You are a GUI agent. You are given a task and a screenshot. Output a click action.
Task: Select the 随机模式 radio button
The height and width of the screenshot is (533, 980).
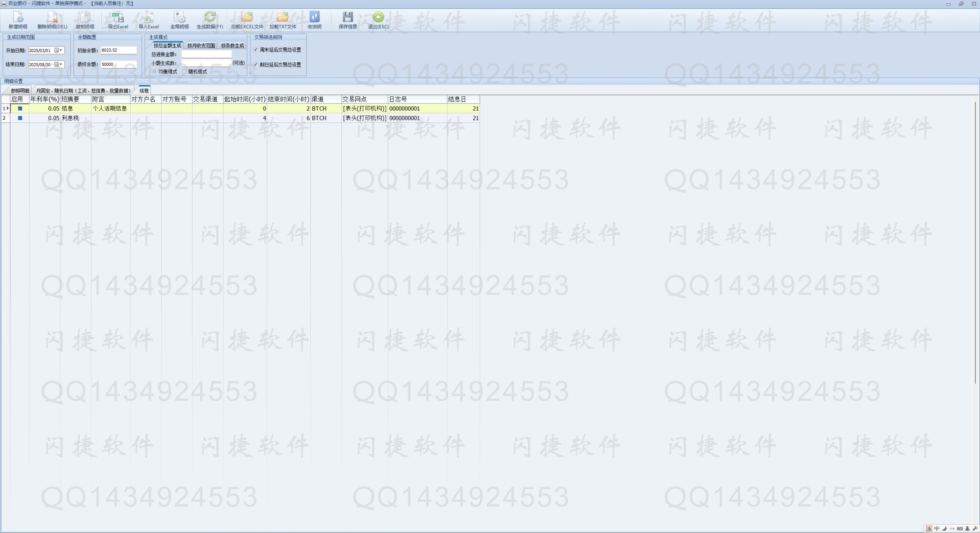184,72
